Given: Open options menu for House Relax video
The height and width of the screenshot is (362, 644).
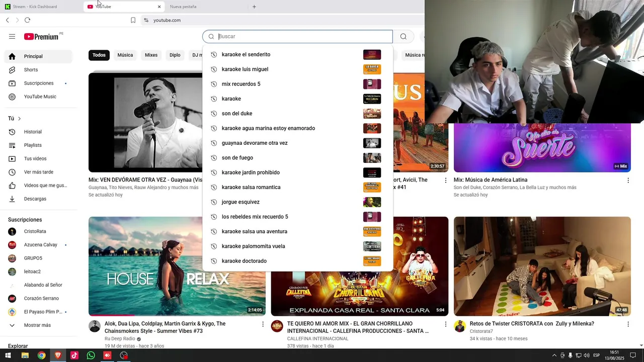Looking at the screenshot, I should [263, 324].
